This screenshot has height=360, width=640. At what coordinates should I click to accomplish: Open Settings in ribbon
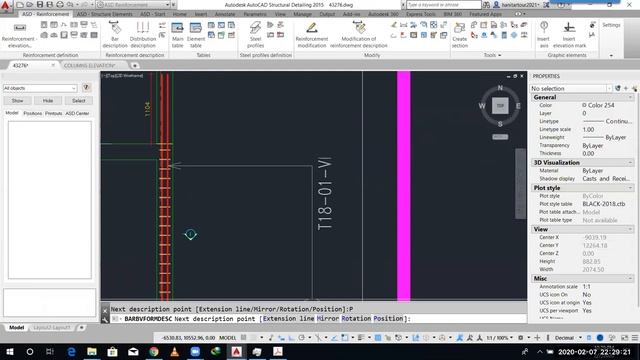tap(611, 25)
